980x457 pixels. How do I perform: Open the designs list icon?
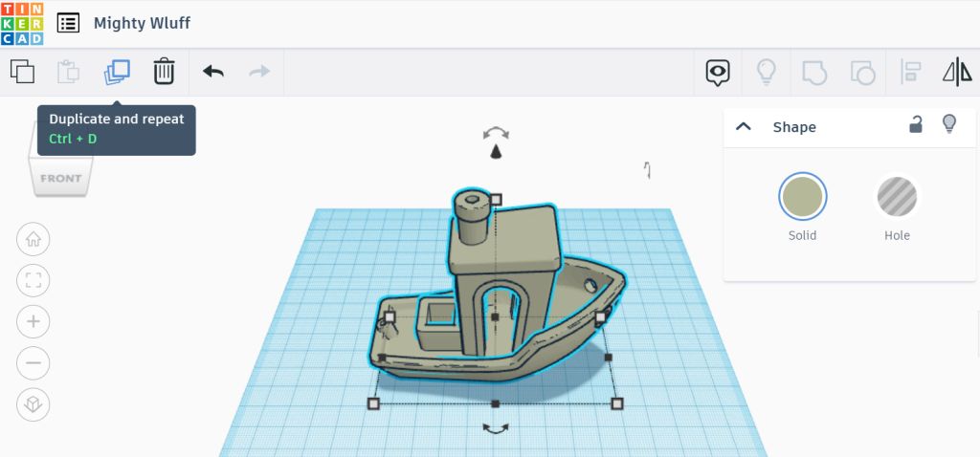(x=68, y=23)
